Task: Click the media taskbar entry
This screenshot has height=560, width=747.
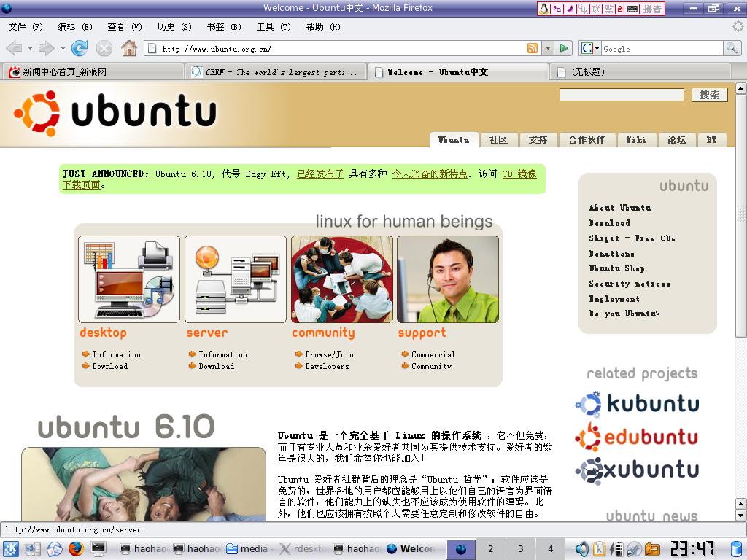Action: [x=248, y=549]
